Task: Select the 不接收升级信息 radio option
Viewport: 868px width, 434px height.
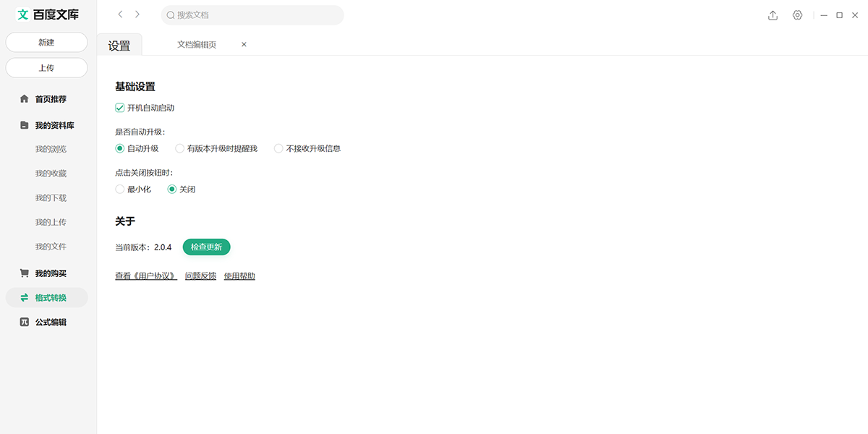Action: [278, 148]
